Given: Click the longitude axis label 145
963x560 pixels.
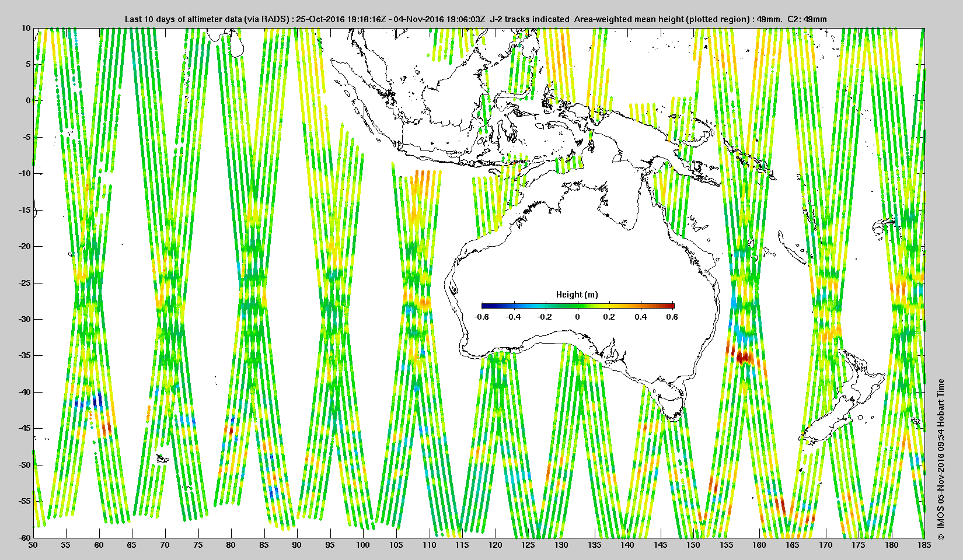Looking at the screenshot, I should (x=660, y=545).
